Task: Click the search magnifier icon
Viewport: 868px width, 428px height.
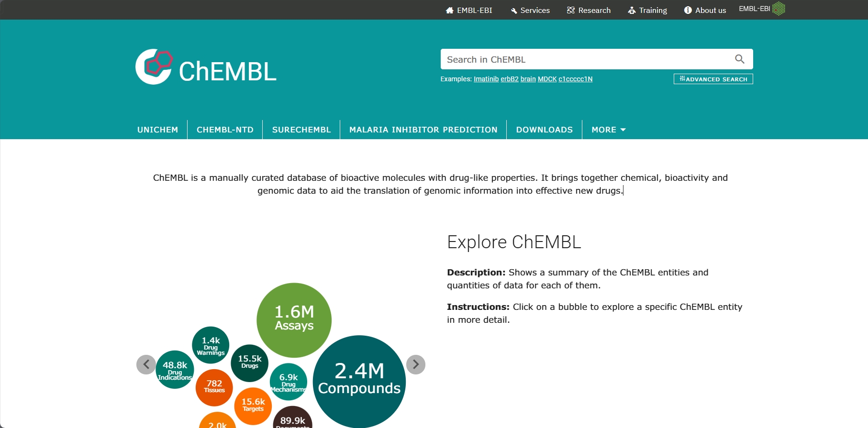Action: pyautogui.click(x=740, y=59)
